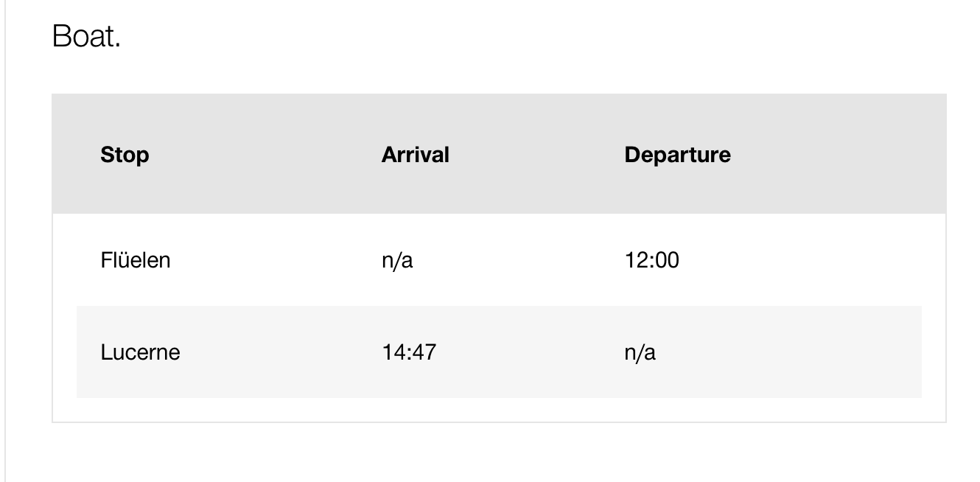Viewport: 980px width, 482px height.
Task: Click the gap between 14:47 and n/a
Action: click(x=531, y=352)
